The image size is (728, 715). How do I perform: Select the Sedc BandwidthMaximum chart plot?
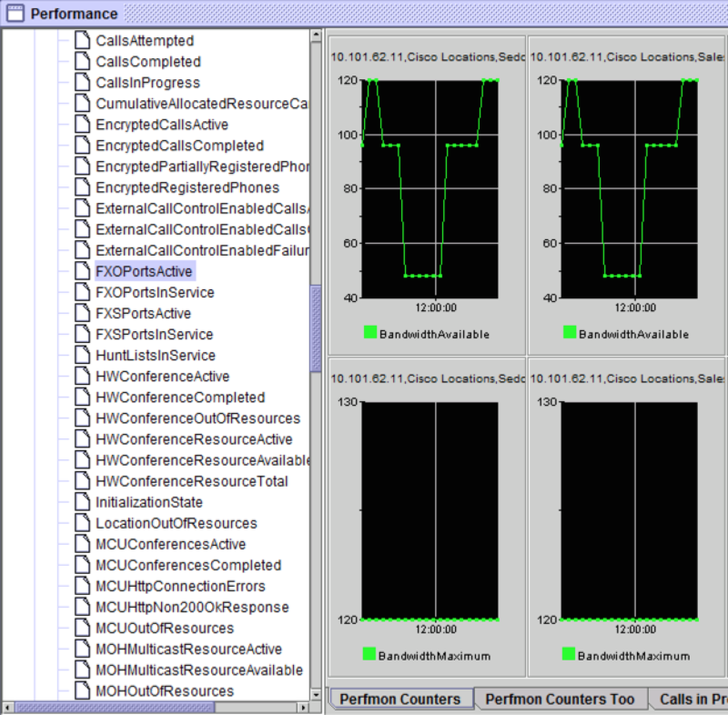[x=430, y=511]
